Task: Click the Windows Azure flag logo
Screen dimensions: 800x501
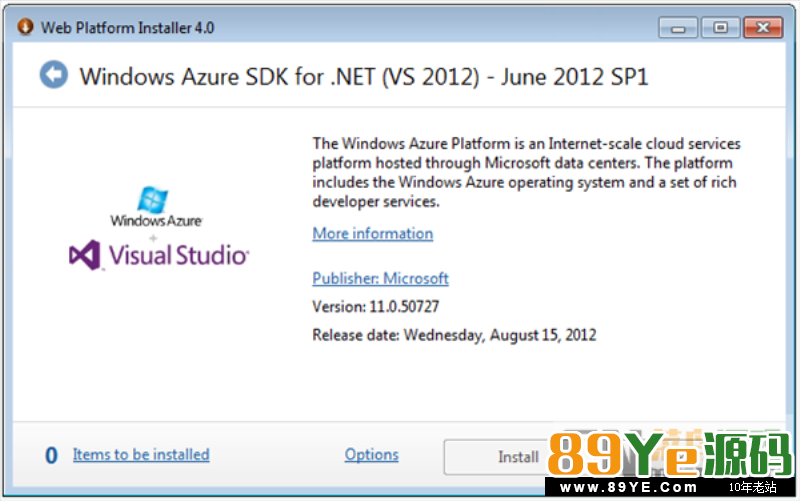Action: (153, 199)
